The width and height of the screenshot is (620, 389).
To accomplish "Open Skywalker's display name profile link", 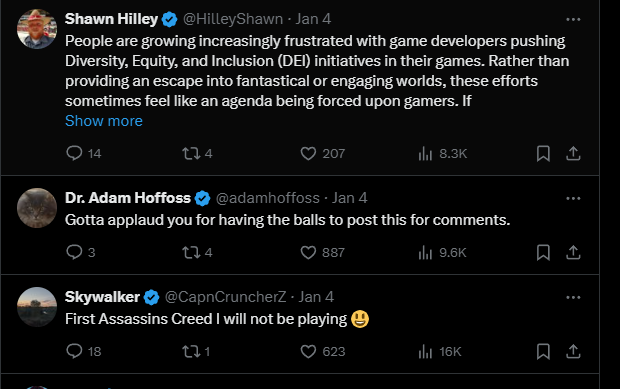I will (x=102, y=297).
